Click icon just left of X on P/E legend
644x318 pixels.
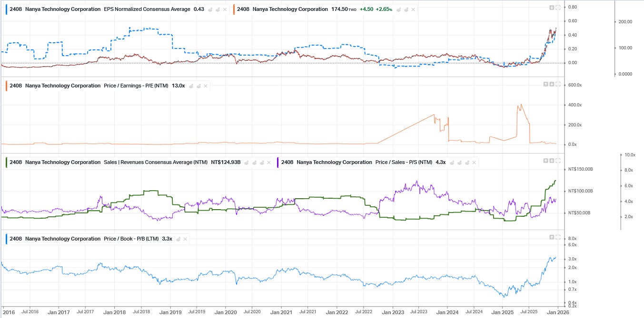pyautogui.click(x=198, y=86)
